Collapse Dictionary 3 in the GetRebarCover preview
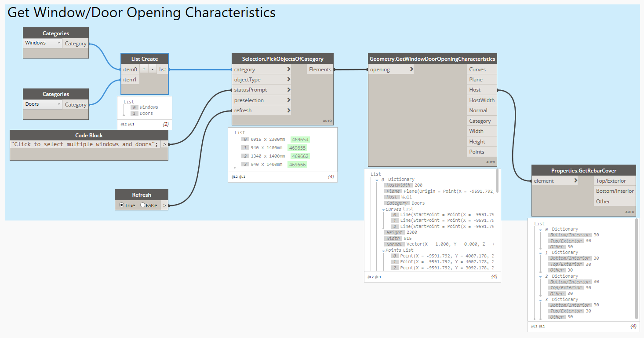 [540, 300]
